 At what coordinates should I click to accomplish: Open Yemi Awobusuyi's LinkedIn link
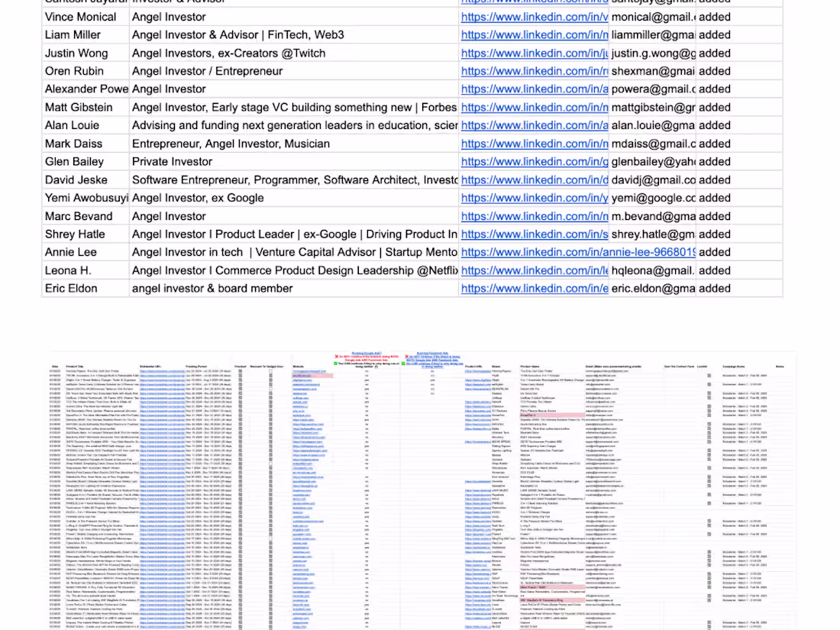coord(534,199)
